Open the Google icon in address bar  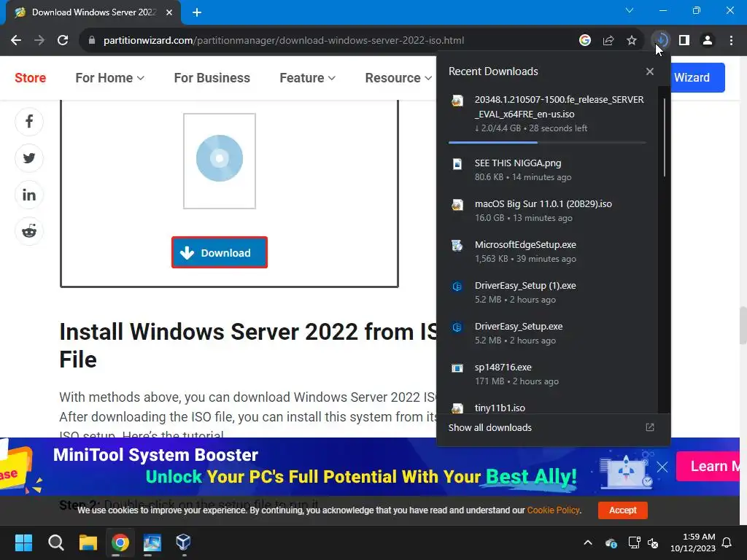click(x=584, y=41)
